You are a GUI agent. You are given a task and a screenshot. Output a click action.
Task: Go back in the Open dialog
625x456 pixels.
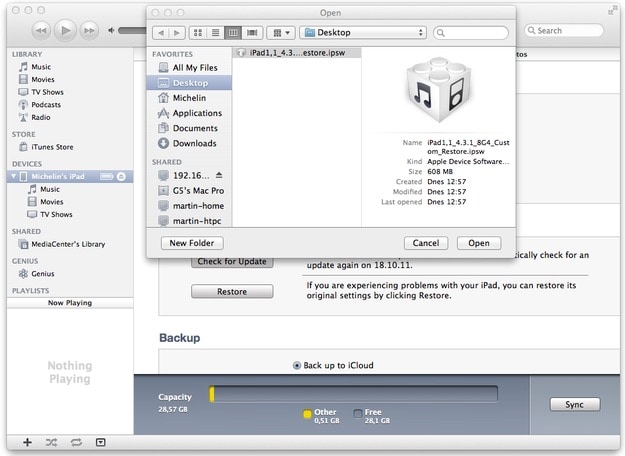161,33
